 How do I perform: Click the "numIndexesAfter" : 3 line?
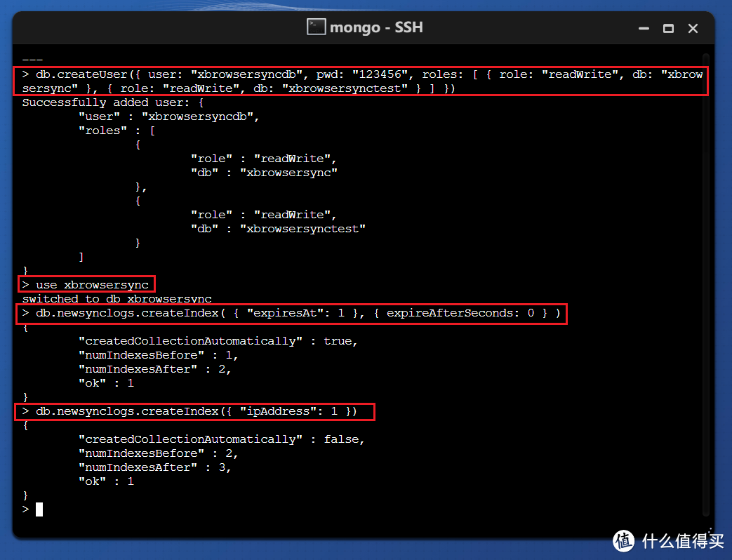155,467
